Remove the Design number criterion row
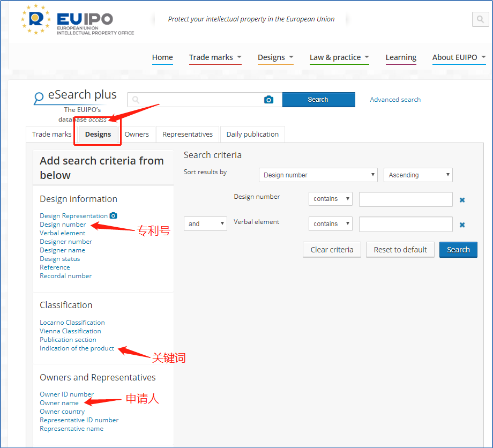 462,200
